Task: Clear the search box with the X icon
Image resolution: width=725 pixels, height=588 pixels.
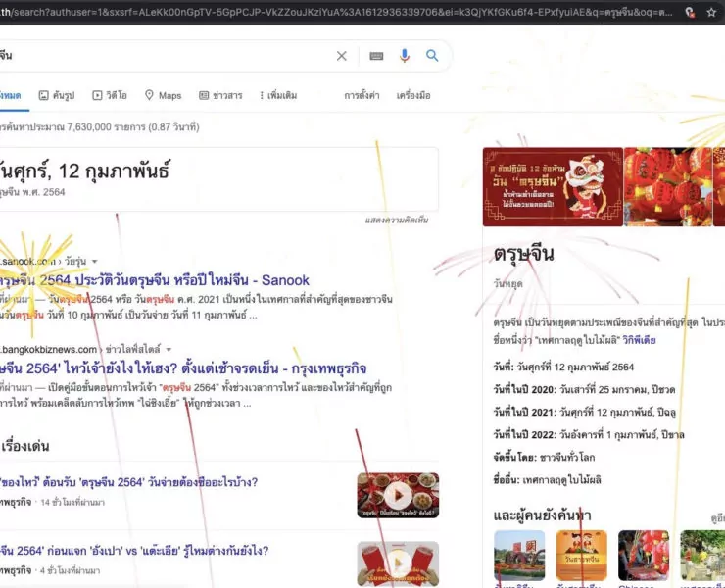Action: click(341, 56)
